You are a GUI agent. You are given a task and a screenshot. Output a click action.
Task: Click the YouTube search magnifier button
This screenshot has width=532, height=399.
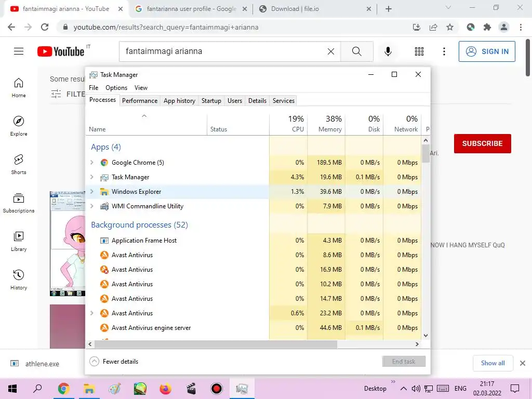click(356, 51)
